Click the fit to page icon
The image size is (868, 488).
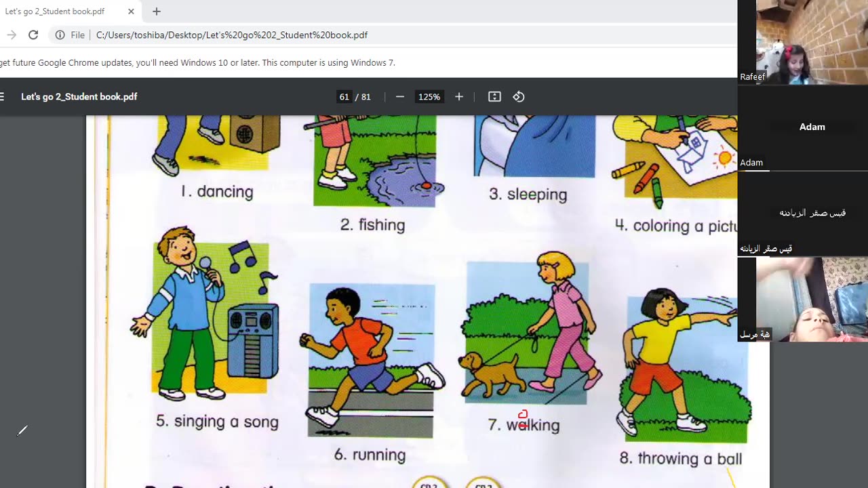coord(494,97)
